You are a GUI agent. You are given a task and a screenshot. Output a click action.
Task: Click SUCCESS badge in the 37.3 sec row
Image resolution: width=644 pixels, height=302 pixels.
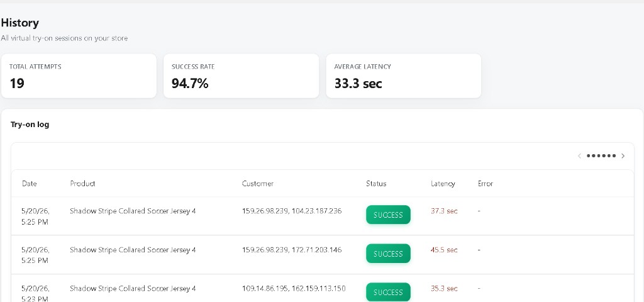[x=388, y=215]
